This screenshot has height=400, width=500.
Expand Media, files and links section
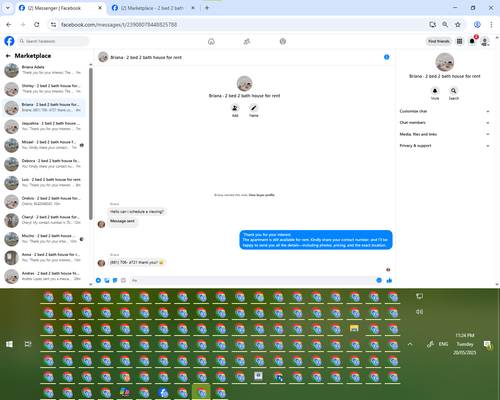point(444,134)
